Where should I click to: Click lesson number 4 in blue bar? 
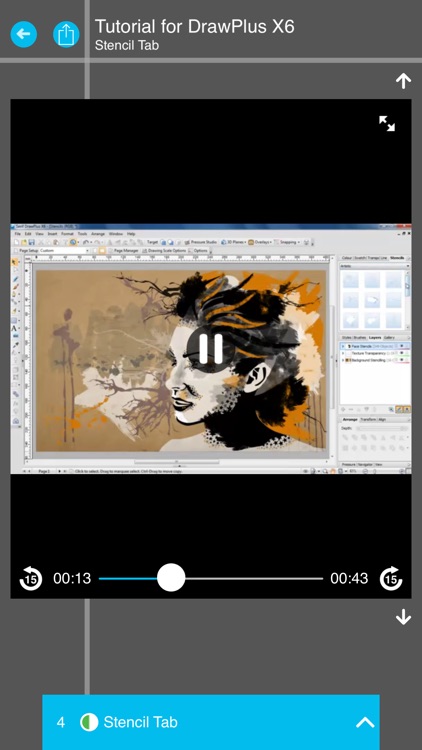tap(61, 722)
